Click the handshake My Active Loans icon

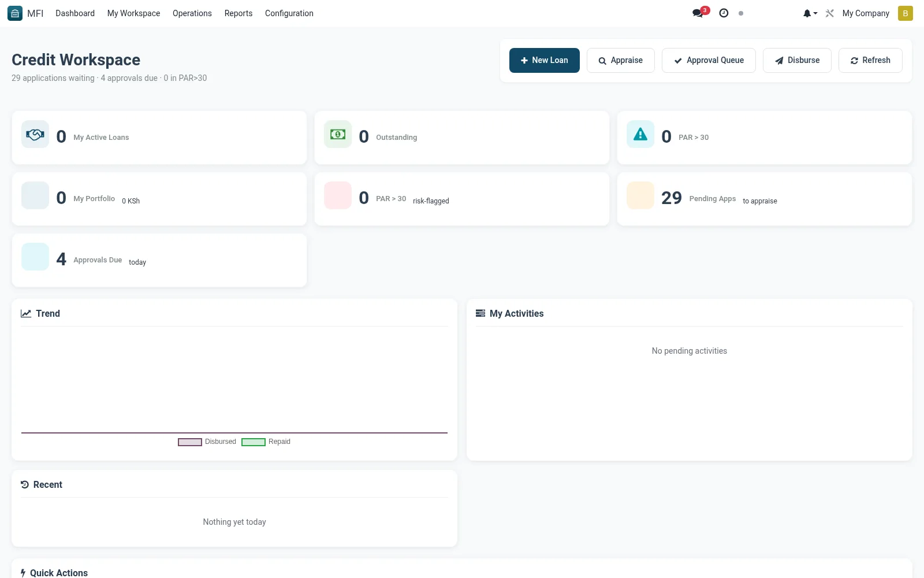(35, 135)
